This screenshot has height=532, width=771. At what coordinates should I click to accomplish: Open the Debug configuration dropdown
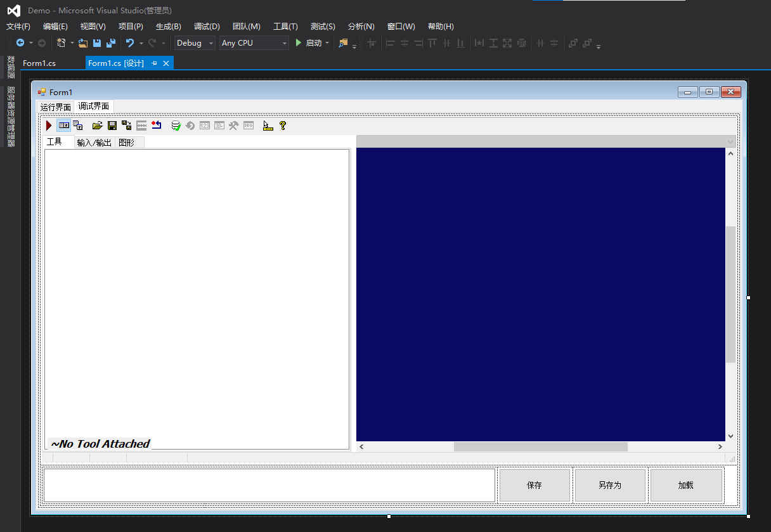click(x=195, y=43)
